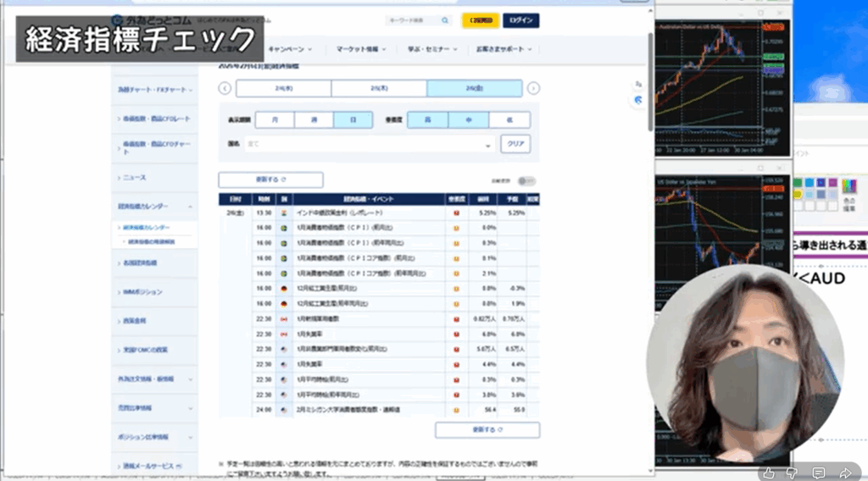Click the translate icon beside the scrollbar

[x=638, y=84]
